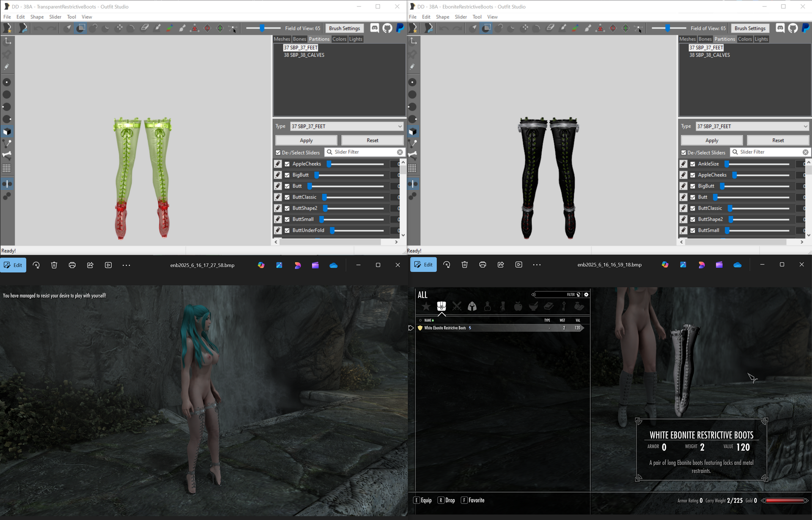Rotate image enb2025_6_16_17_27_58.bmp in Photos
812x520 pixels.
(x=36, y=265)
